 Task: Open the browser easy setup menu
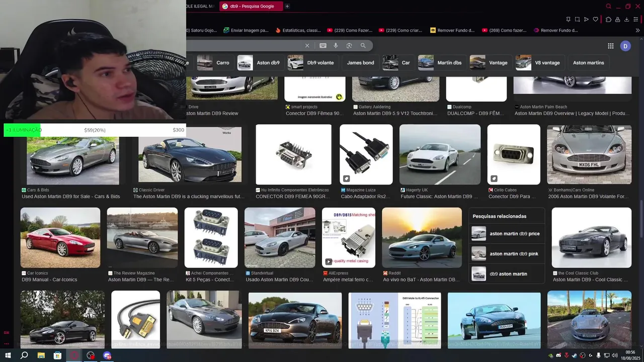point(636,19)
